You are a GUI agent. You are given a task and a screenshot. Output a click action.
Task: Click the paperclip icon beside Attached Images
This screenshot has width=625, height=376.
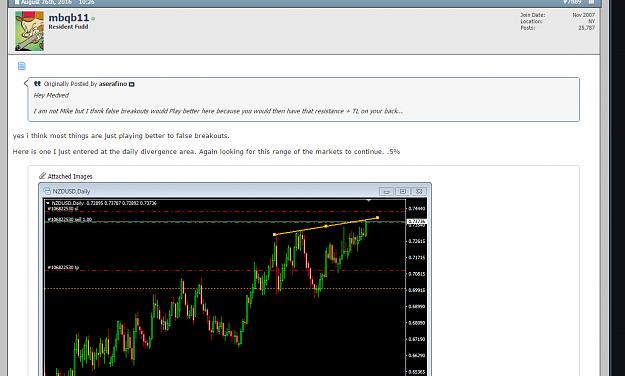coord(42,175)
